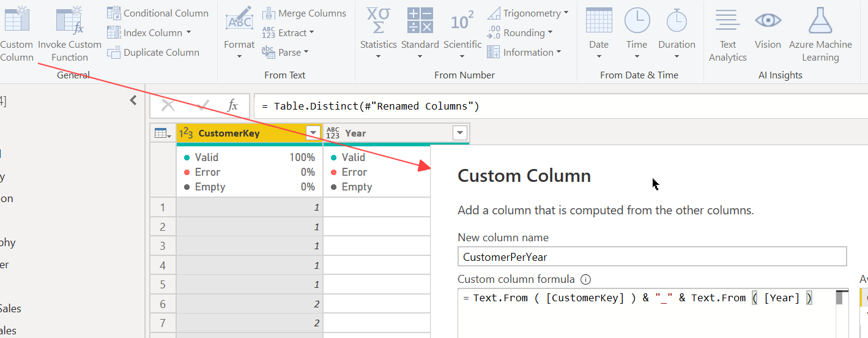This screenshot has width=868, height=338.
Task: Open the Statistics menu
Action: point(378,32)
